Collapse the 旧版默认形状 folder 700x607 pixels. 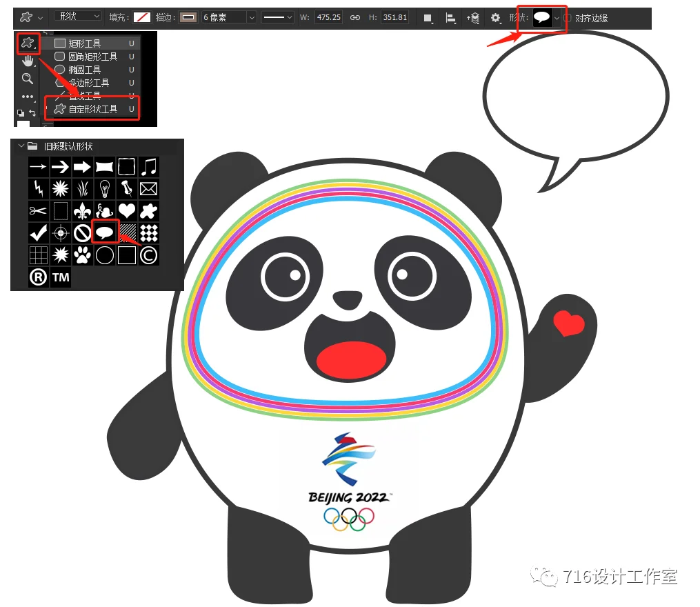21,146
